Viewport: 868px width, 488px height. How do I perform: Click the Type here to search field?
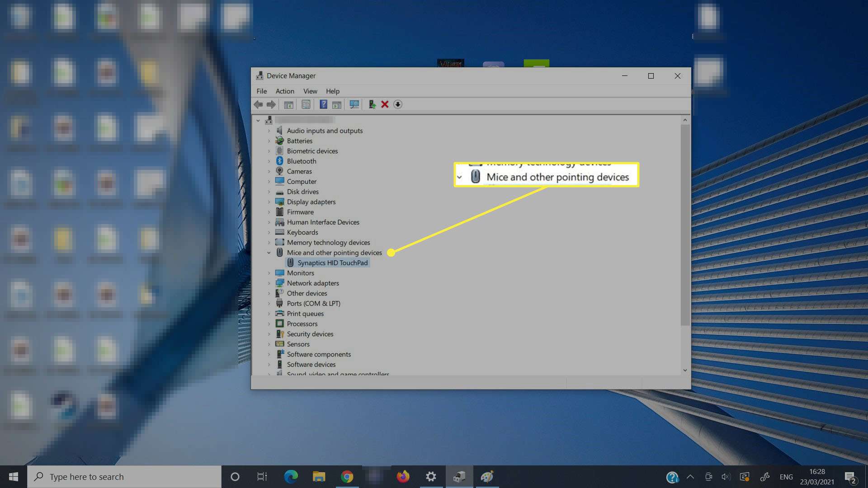(x=122, y=476)
